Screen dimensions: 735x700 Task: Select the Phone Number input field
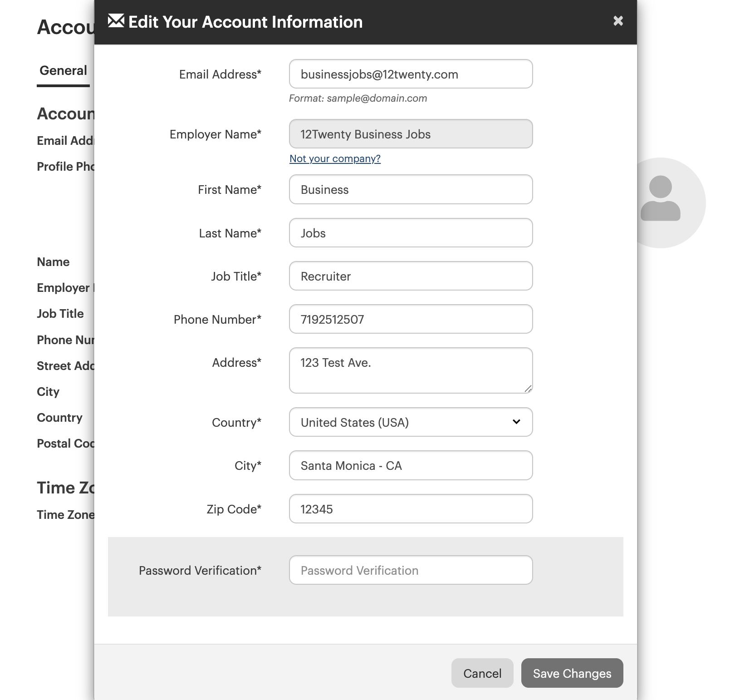pyautogui.click(x=411, y=319)
